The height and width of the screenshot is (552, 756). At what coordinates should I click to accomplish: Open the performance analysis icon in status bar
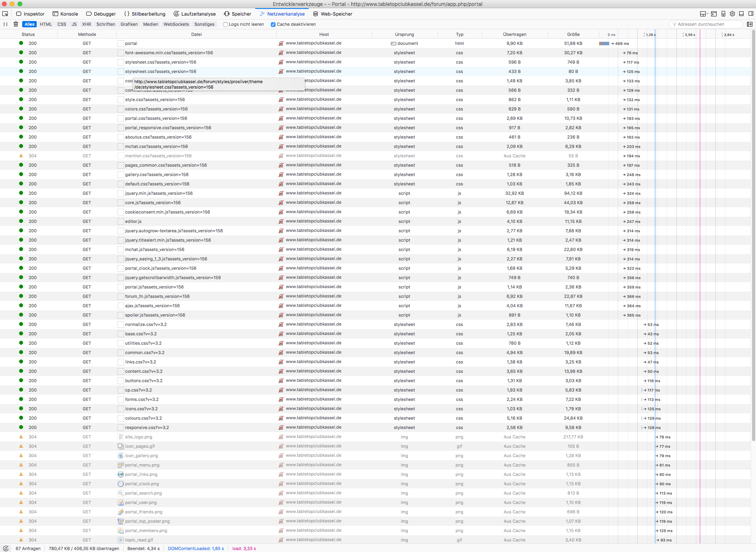(x=6, y=548)
